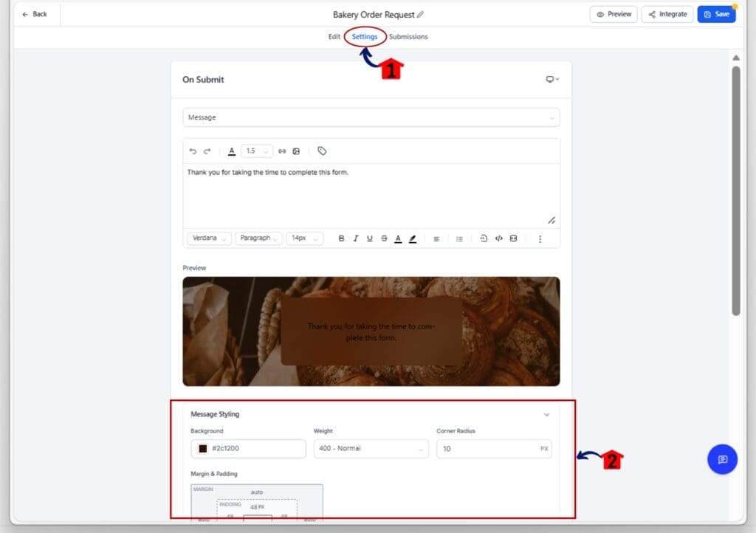Toggle strikethrough formatting on the text

point(383,238)
